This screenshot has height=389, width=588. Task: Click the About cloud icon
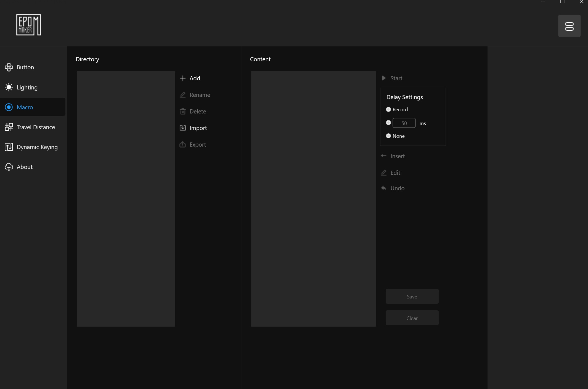click(9, 167)
